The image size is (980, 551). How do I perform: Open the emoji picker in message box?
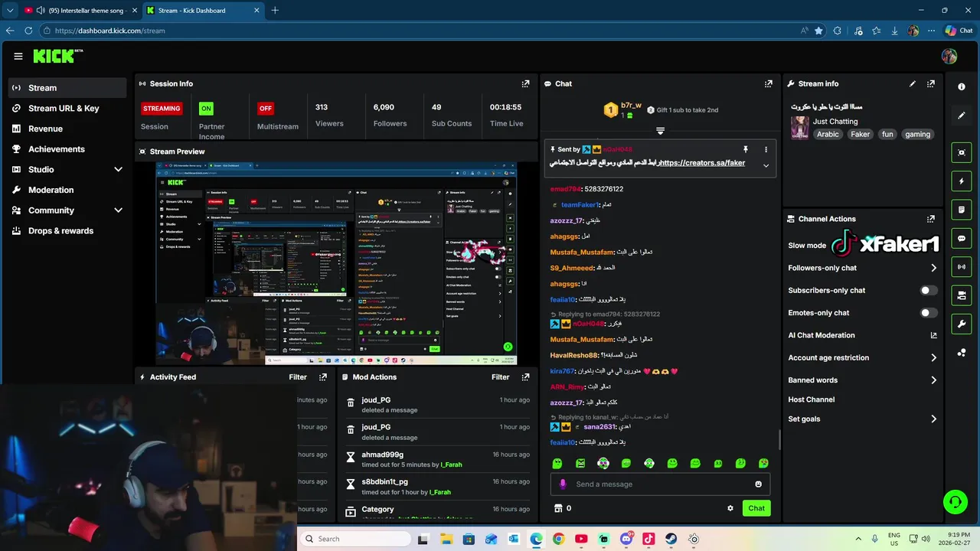tap(759, 484)
